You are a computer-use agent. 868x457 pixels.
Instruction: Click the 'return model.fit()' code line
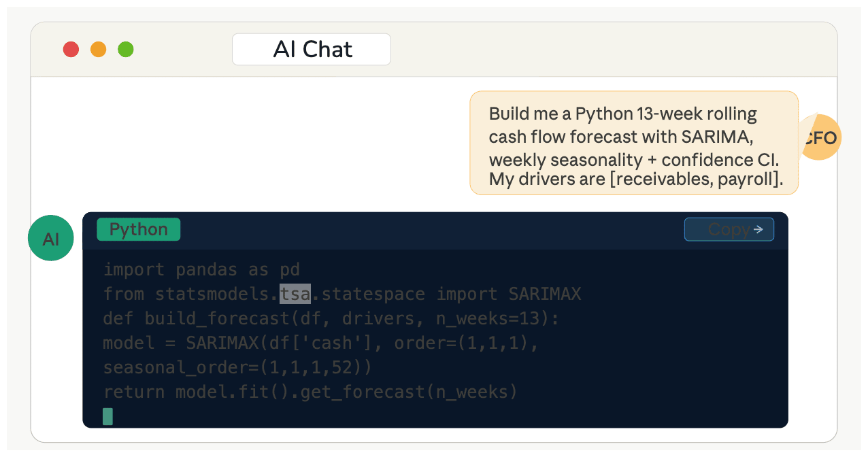click(310, 392)
